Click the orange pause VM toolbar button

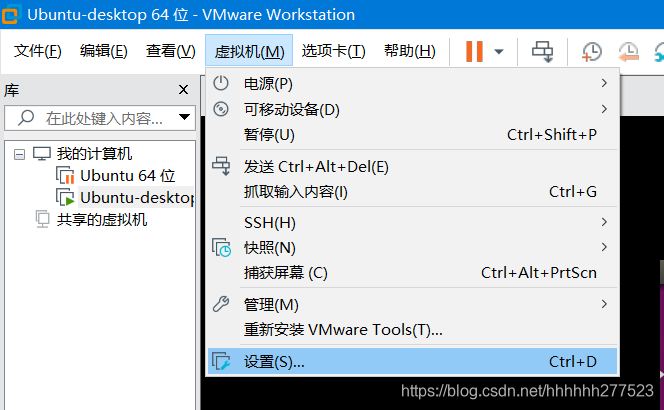click(474, 52)
